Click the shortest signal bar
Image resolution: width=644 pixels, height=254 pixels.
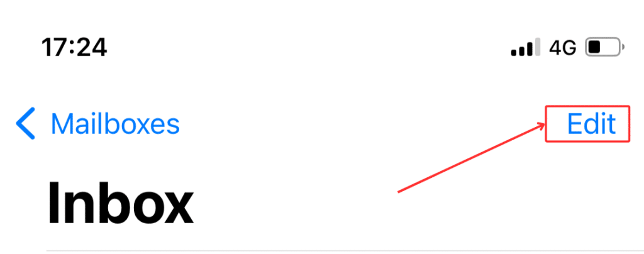click(x=514, y=53)
